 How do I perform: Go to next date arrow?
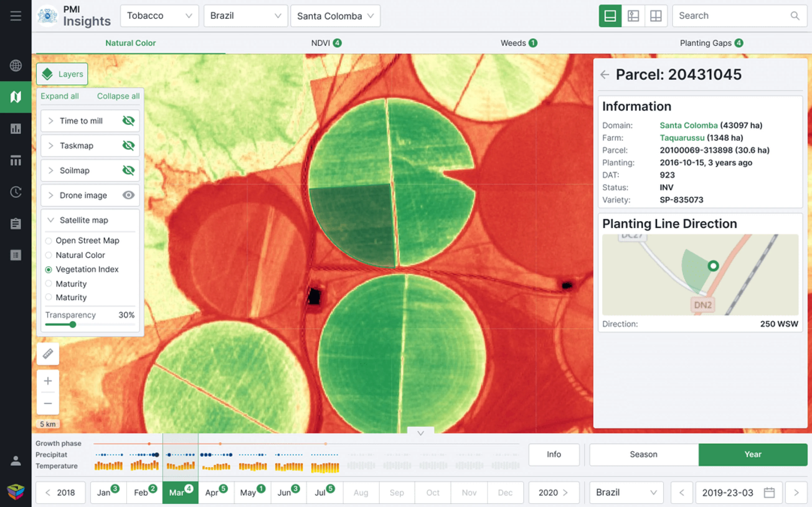click(796, 493)
